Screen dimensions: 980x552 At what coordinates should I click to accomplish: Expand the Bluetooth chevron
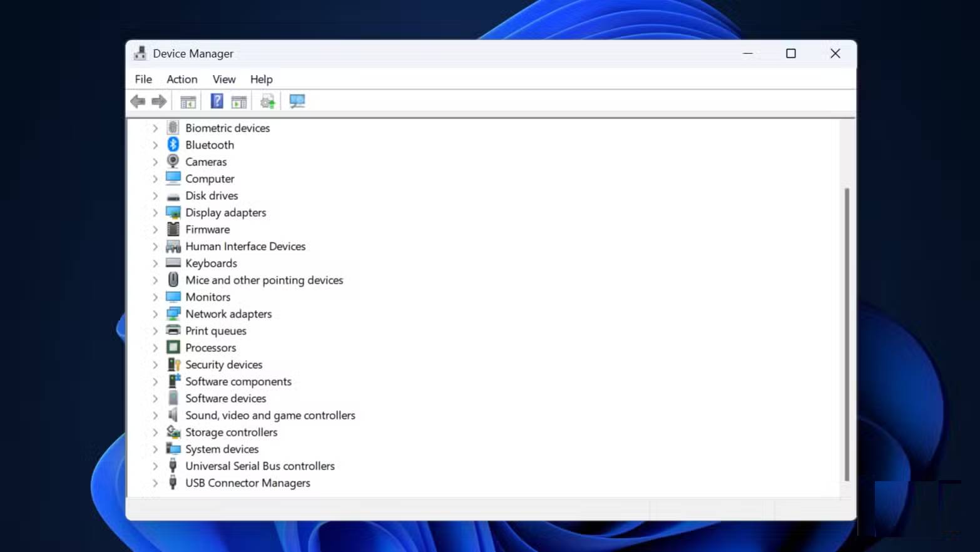coord(155,145)
